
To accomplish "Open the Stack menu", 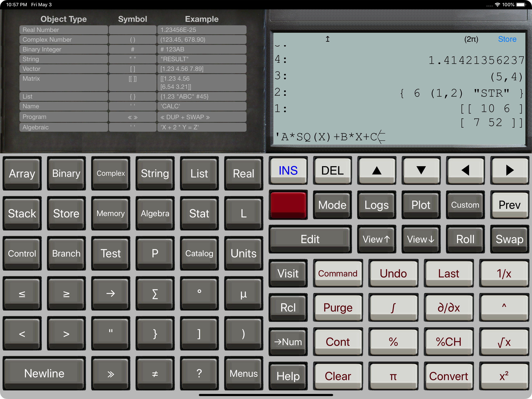I will [x=22, y=214].
